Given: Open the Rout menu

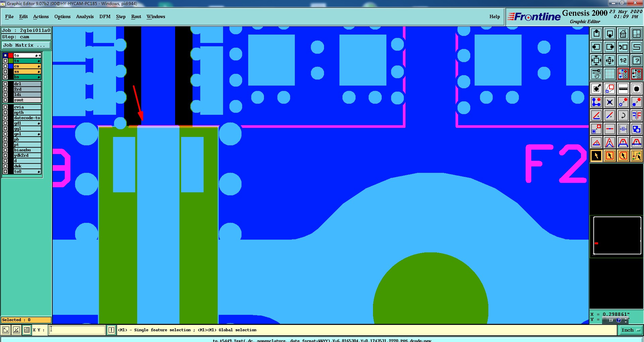Looking at the screenshot, I should 136,16.
